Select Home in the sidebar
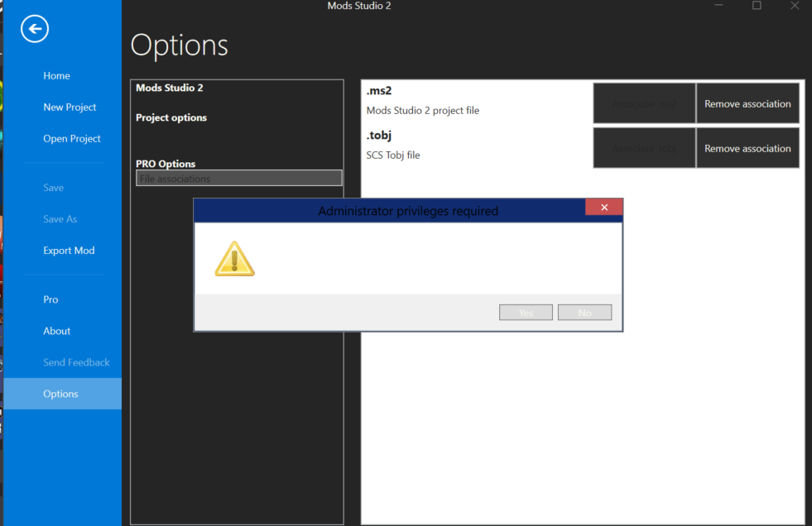The image size is (812, 526). pyautogui.click(x=56, y=75)
